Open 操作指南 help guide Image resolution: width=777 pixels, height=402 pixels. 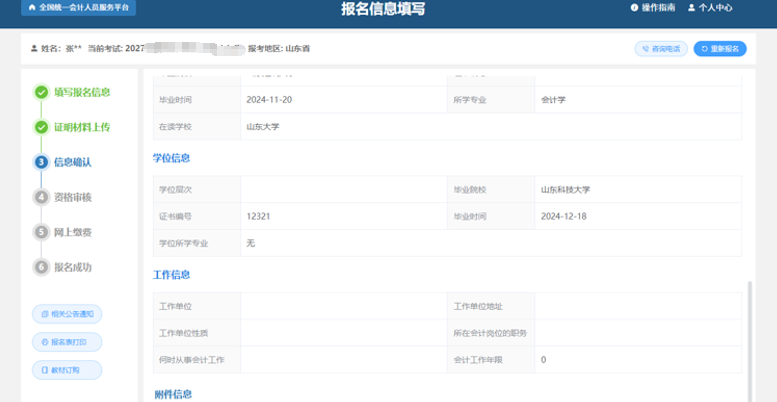[654, 8]
